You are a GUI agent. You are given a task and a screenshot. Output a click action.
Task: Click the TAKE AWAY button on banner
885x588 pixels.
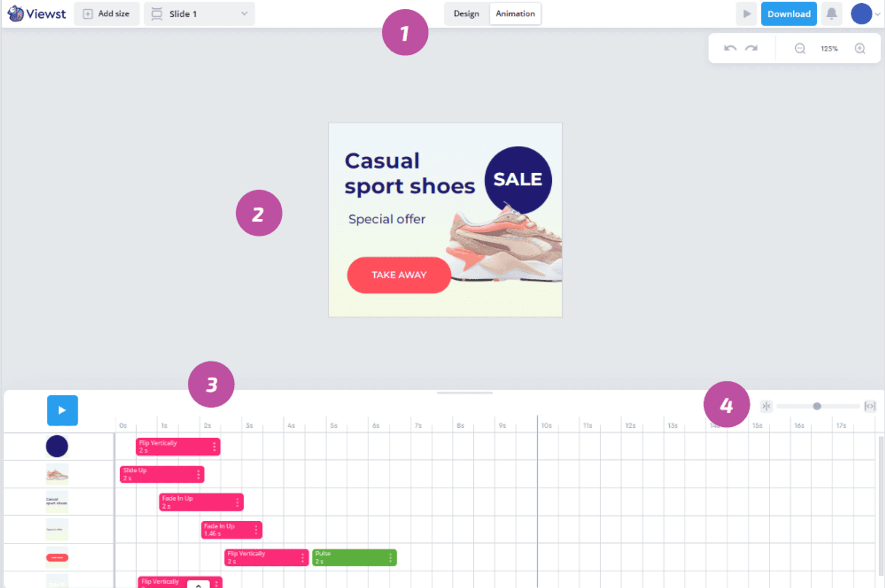(399, 275)
